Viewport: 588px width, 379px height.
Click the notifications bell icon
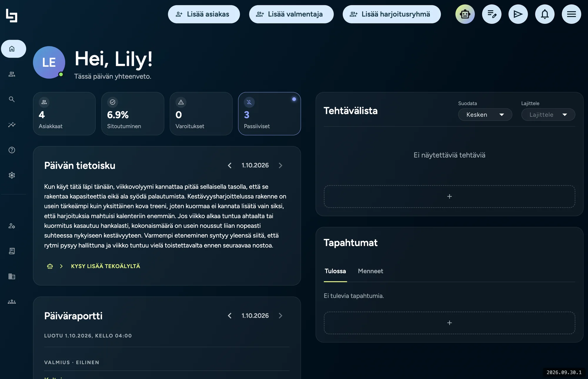tap(544, 14)
